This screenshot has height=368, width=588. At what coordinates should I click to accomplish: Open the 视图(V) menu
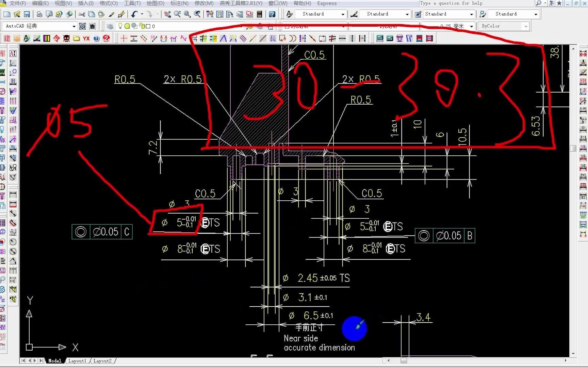coord(63,3)
